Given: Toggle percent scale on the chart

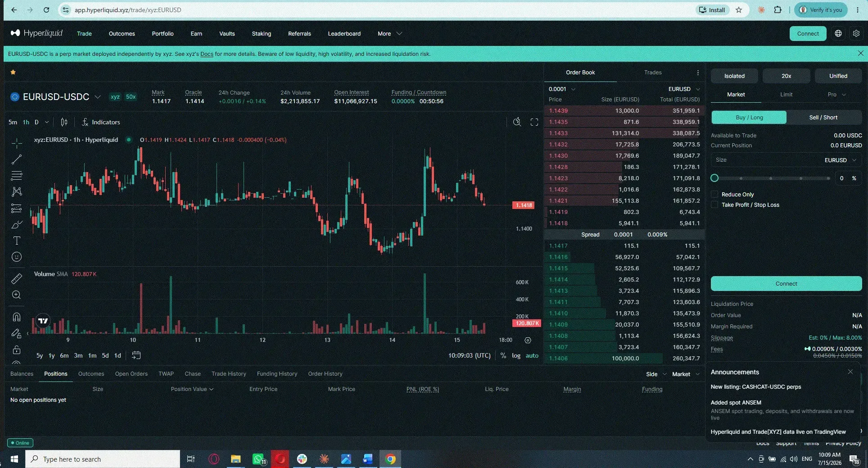Looking at the screenshot, I should tap(503, 355).
